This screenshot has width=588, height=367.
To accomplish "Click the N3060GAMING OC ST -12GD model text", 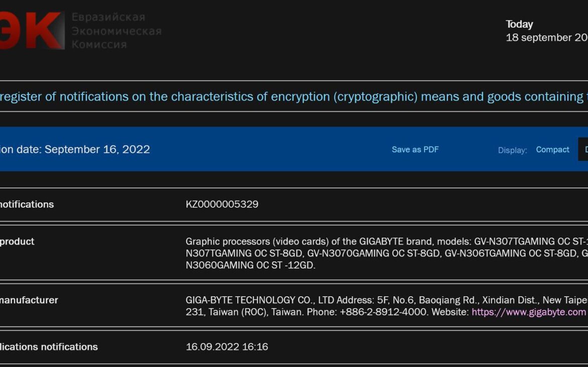I will (250, 265).
